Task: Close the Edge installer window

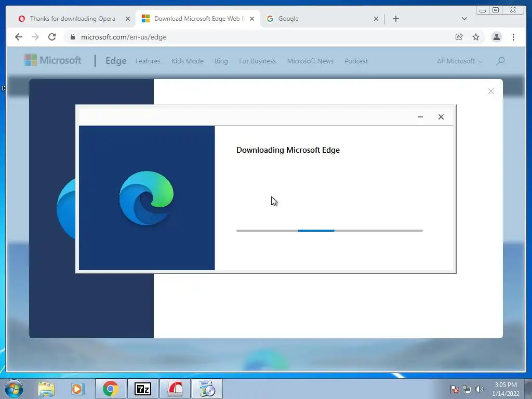Action: coord(441,117)
